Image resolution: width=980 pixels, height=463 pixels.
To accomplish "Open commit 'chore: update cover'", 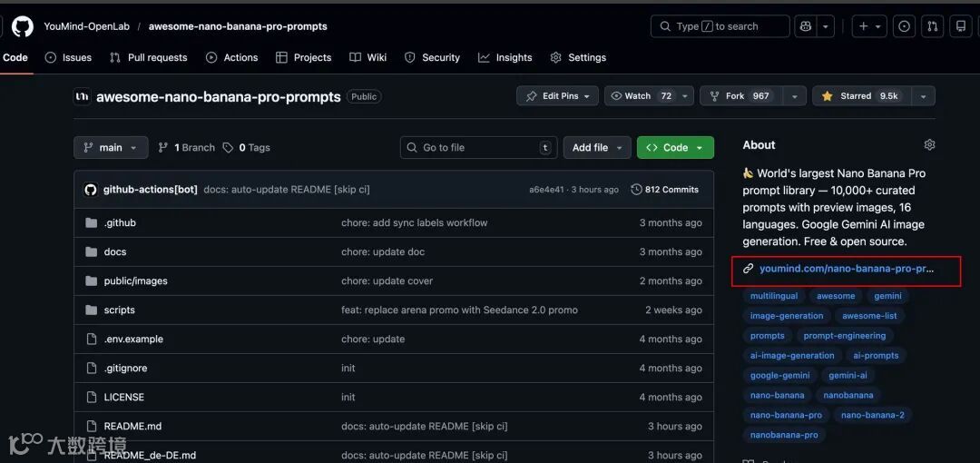I will [387, 281].
